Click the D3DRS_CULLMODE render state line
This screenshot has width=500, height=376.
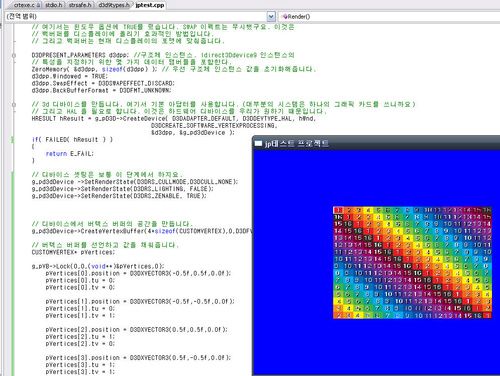click(x=135, y=182)
